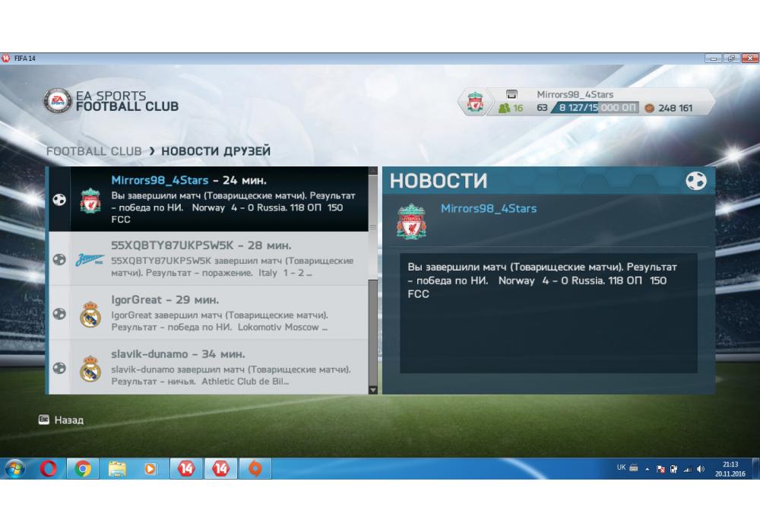Click the FIFA 14 icon in the title bar
The width and height of the screenshot is (760, 532).
6,59
